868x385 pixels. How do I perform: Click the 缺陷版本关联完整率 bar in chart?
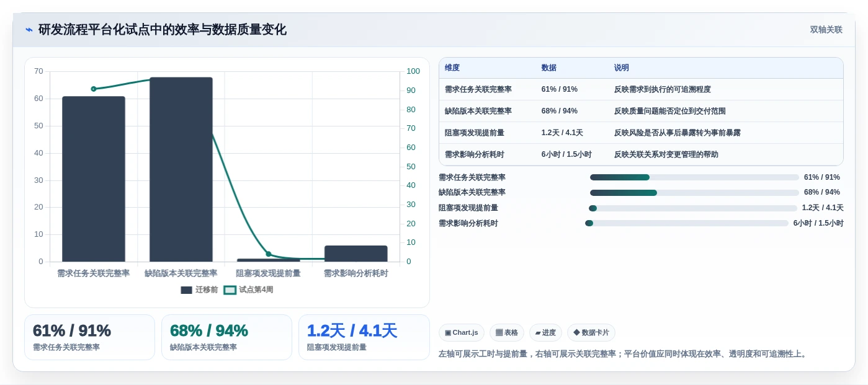point(181,169)
